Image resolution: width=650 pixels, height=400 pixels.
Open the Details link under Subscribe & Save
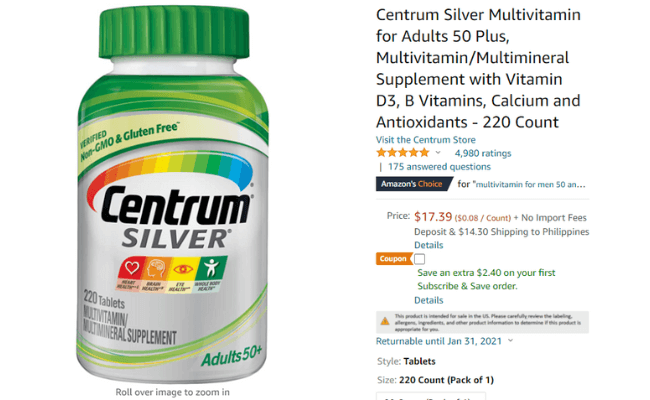pos(429,300)
